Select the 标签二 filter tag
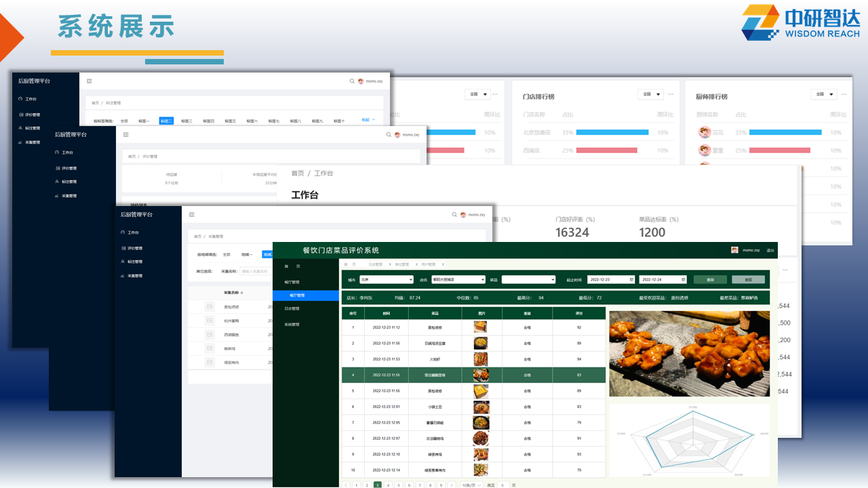 (x=166, y=121)
